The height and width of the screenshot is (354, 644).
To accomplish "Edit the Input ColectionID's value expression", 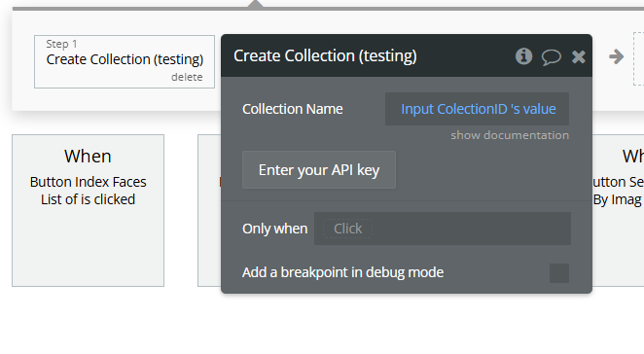I will 478,109.
